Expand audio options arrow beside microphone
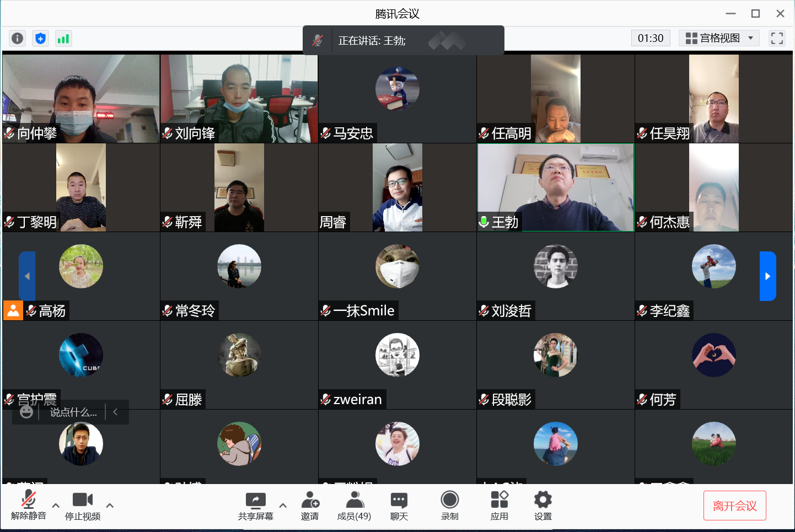Viewport: 795px width, 532px height. click(56, 505)
